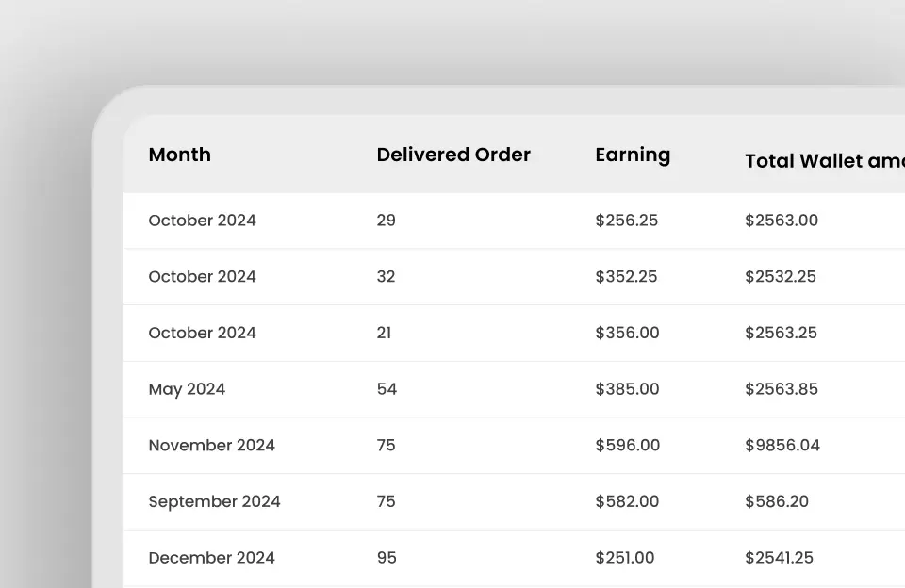Viewport: 905px width, 588px height.
Task: Select the May 2024 month cell
Action: tap(187, 389)
